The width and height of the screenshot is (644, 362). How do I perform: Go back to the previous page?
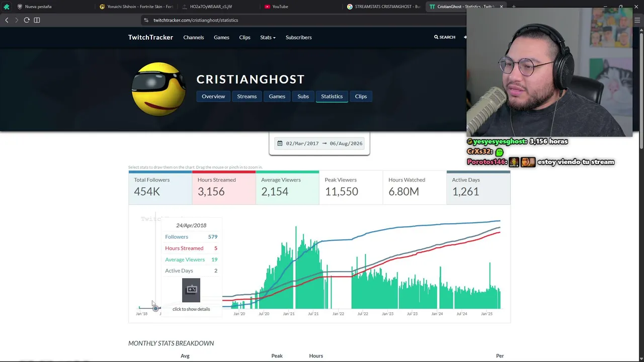click(x=7, y=20)
